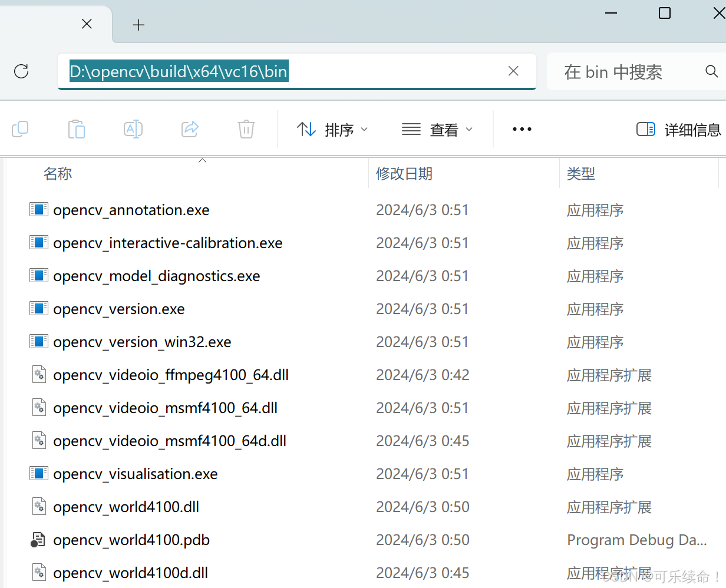The image size is (726, 588).
Task: Click date 2024/6/3 0:50 of opencv_world4100.dll
Action: click(x=423, y=507)
